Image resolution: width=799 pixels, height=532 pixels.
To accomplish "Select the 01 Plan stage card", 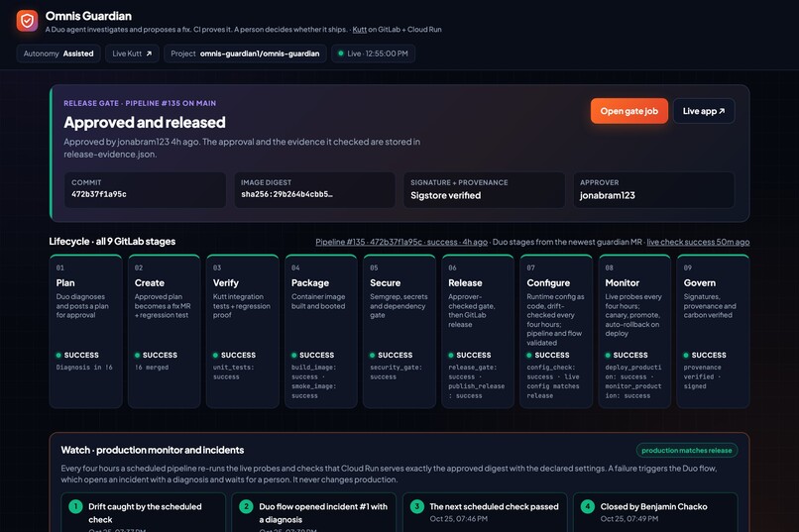I will click(85, 332).
